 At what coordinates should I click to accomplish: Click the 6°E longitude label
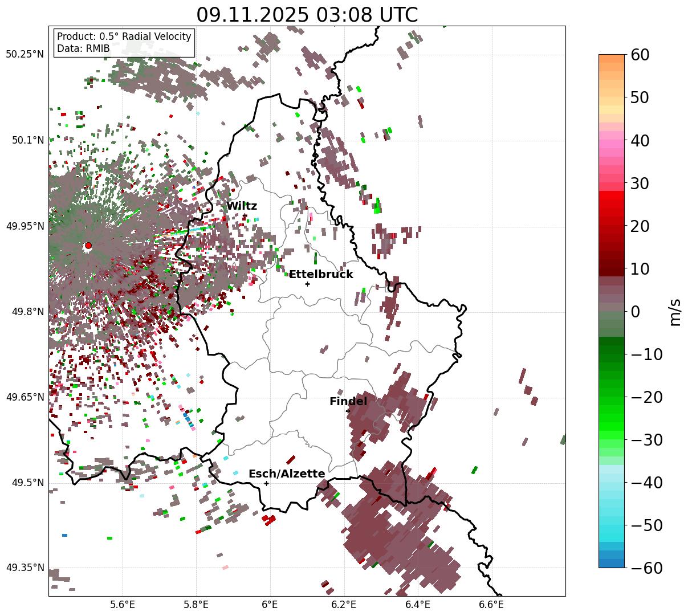270,605
